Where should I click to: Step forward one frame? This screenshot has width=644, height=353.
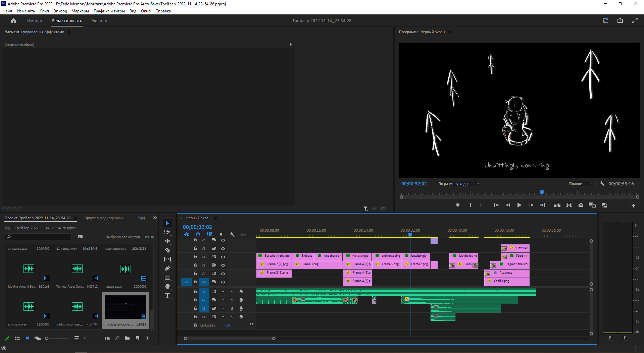coord(531,205)
